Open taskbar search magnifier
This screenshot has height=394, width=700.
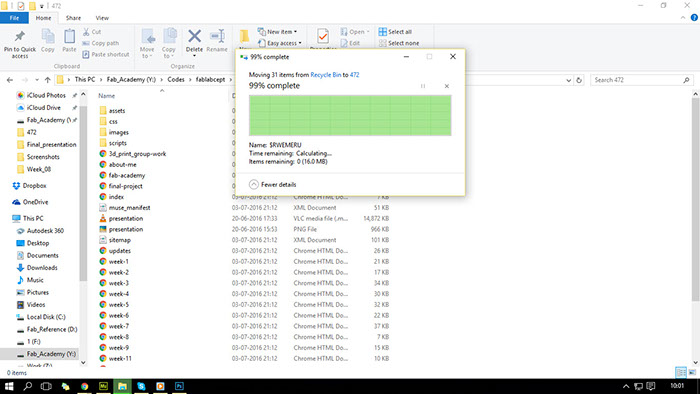tap(28, 386)
